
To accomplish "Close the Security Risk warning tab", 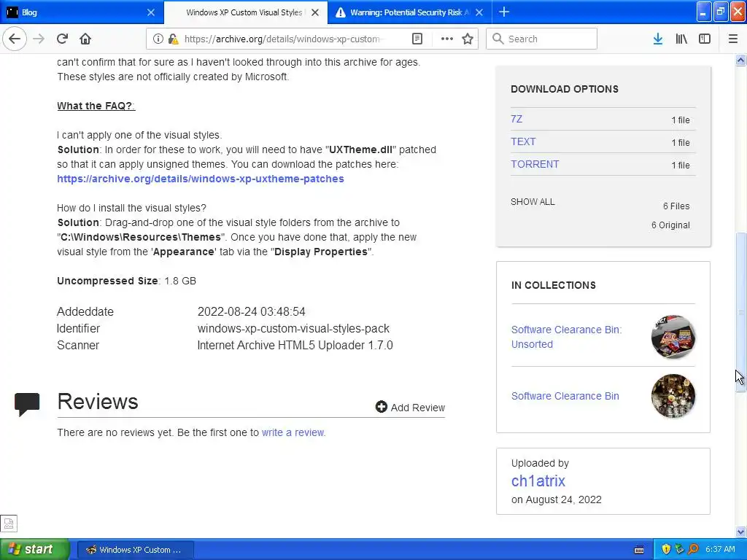I will tap(479, 12).
